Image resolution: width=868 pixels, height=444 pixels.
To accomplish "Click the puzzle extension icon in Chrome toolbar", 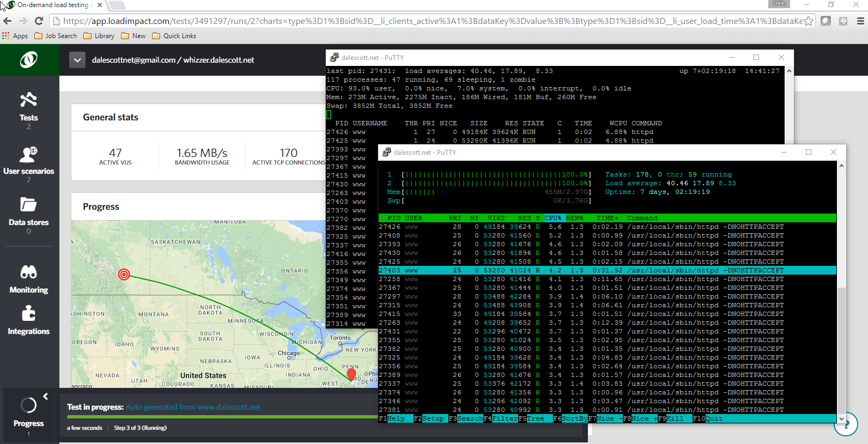I will click(843, 21).
